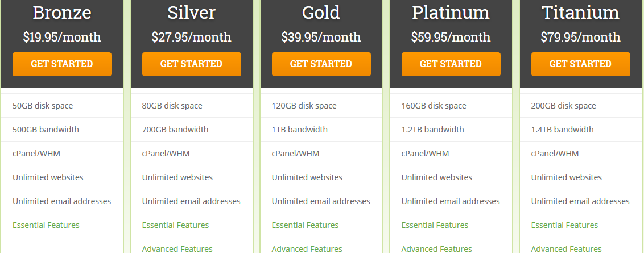The image size is (644, 253).
Task: Open Essential Features link in Bronze column
Action: (46, 225)
